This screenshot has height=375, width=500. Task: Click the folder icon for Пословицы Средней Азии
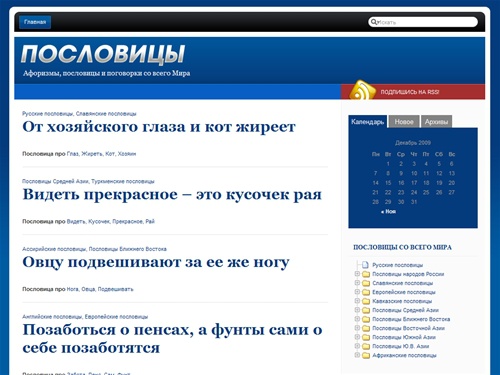(366, 310)
